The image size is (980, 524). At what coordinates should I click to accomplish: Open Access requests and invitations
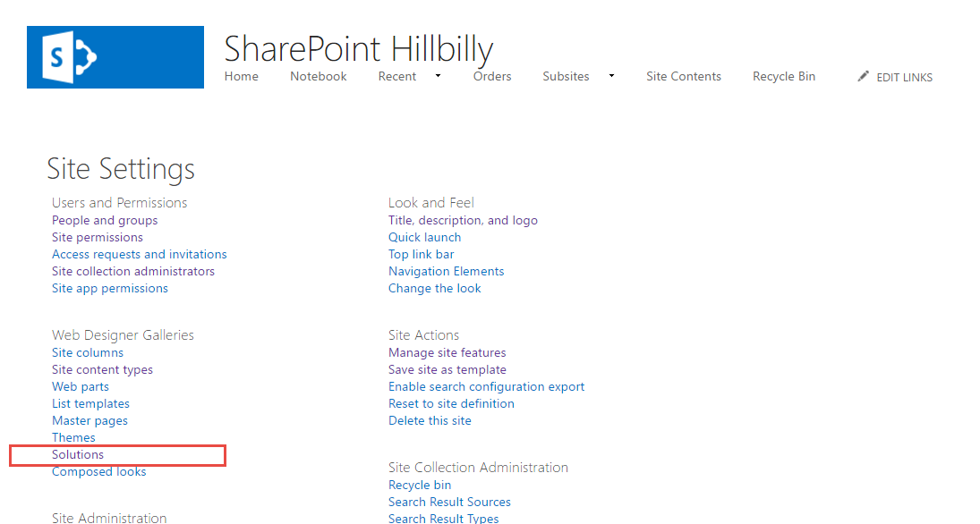[x=140, y=254]
